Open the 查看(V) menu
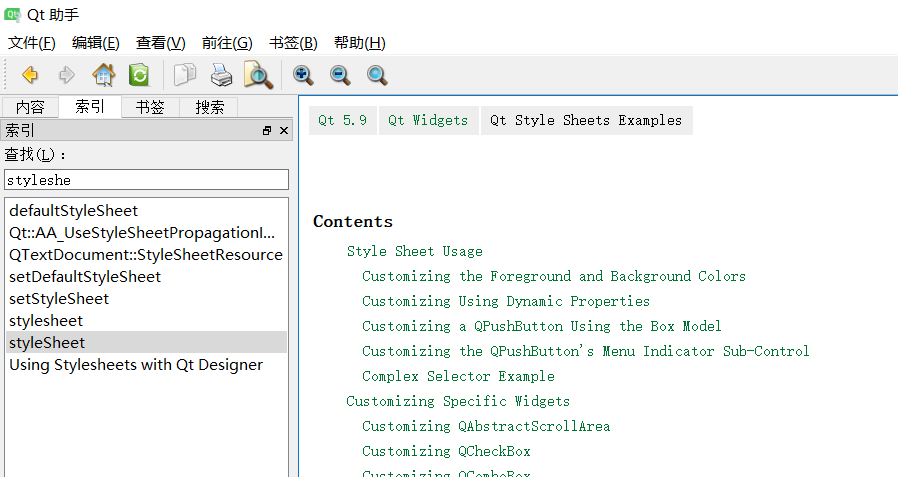Image resolution: width=898 pixels, height=477 pixels. [x=160, y=43]
